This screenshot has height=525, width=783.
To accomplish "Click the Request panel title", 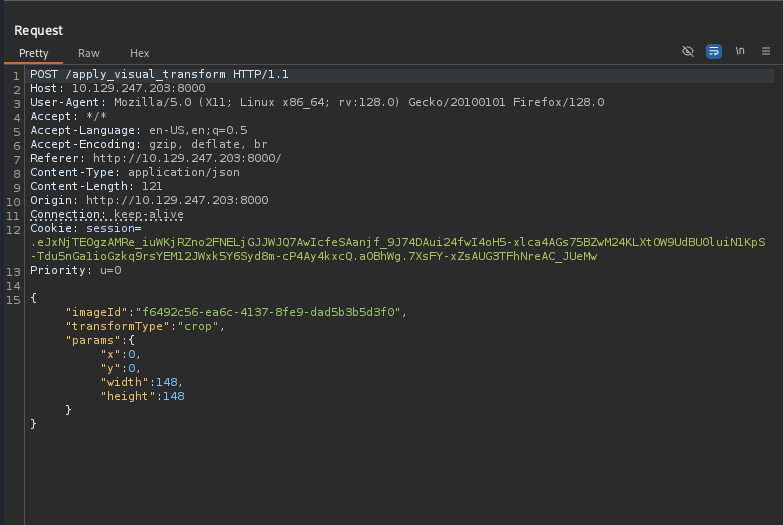I will [38, 31].
